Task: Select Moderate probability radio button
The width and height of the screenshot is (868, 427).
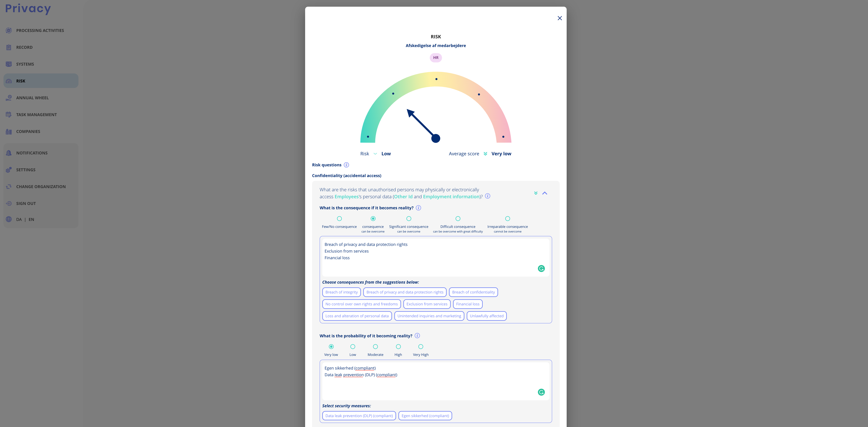Action: [375, 347]
